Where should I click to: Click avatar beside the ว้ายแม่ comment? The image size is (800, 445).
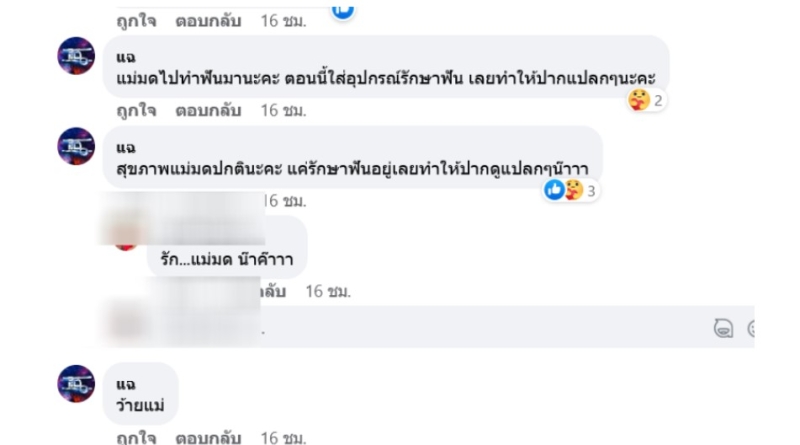pyautogui.click(x=76, y=383)
